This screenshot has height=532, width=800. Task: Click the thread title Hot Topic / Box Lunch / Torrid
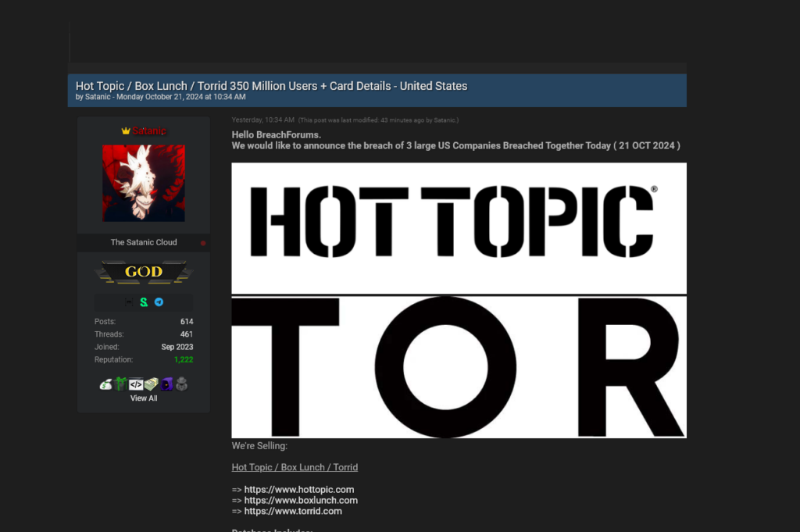[x=271, y=86]
